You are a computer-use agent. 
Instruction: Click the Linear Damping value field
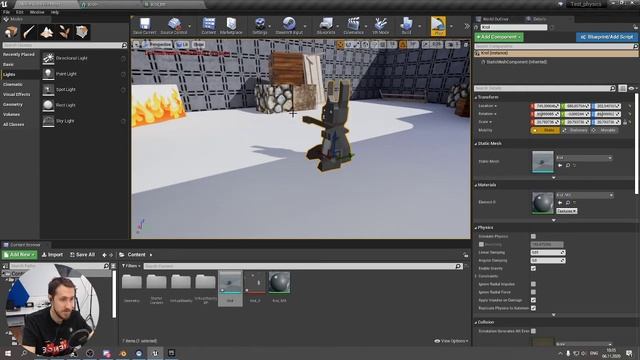(548, 252)
